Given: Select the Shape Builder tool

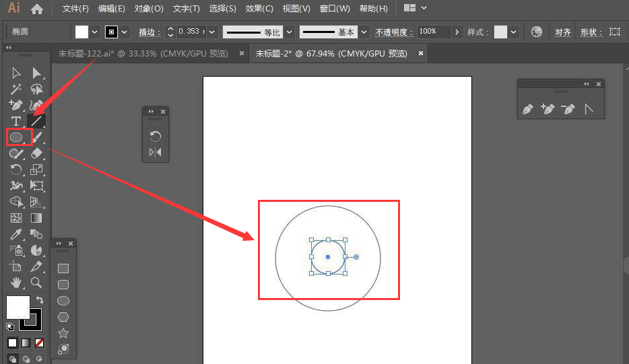Looking at the screenshot, I should [x=16, y=202].
